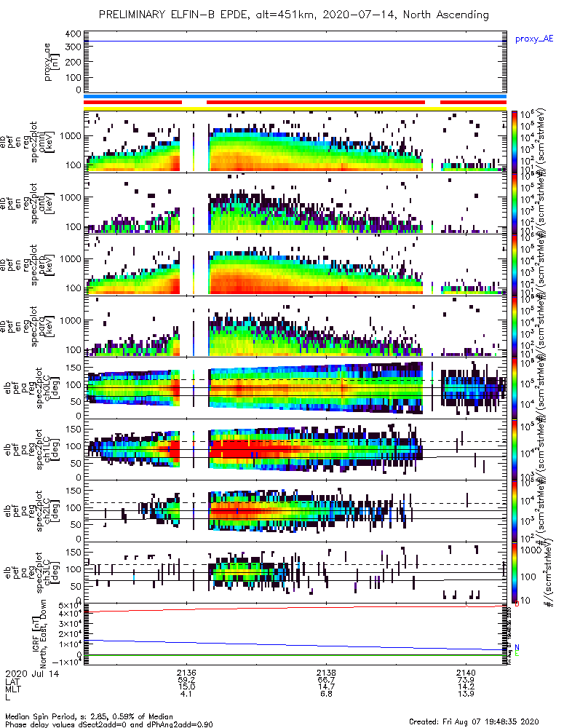Screen dimensions: 564x728
Task: Click the blue North line in the IGRF panel
Action: coord(295,645)
